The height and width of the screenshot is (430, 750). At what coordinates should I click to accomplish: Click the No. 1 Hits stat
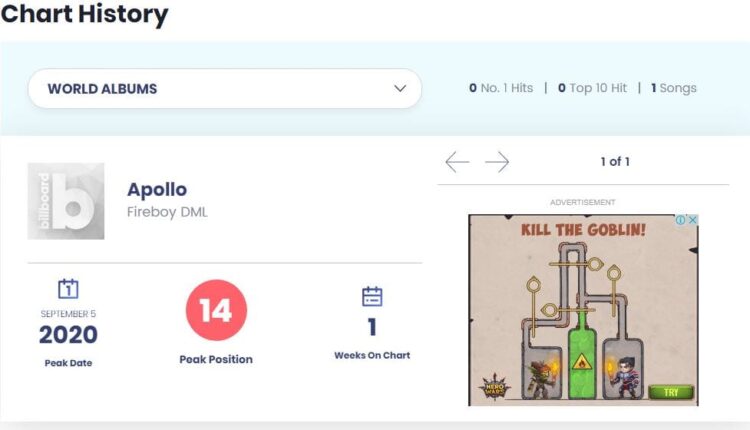[501, 88]
